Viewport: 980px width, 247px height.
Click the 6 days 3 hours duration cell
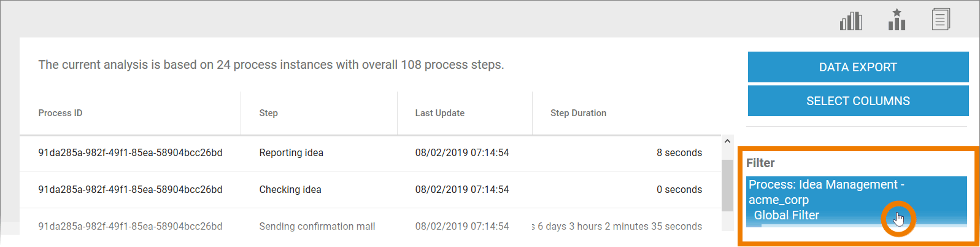click(x=619, y=227)
